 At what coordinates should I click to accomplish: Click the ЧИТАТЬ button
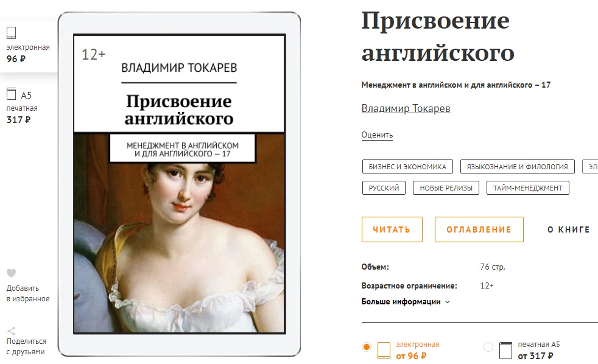pyautogui.click(x=392, y=229)
